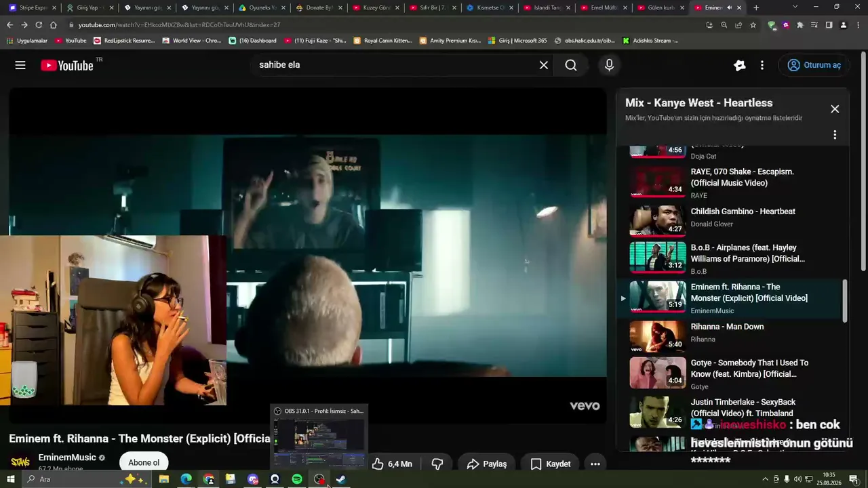Open Spotify from the taskbar
The height and width of the screenshot is (488, 868).
click(297, 479)
